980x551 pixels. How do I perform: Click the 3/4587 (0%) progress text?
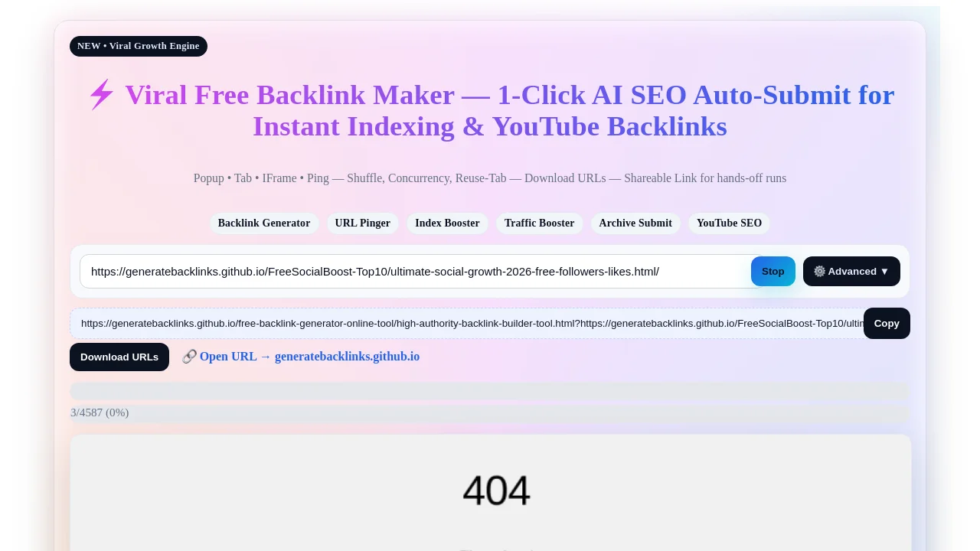click(100, 412)
